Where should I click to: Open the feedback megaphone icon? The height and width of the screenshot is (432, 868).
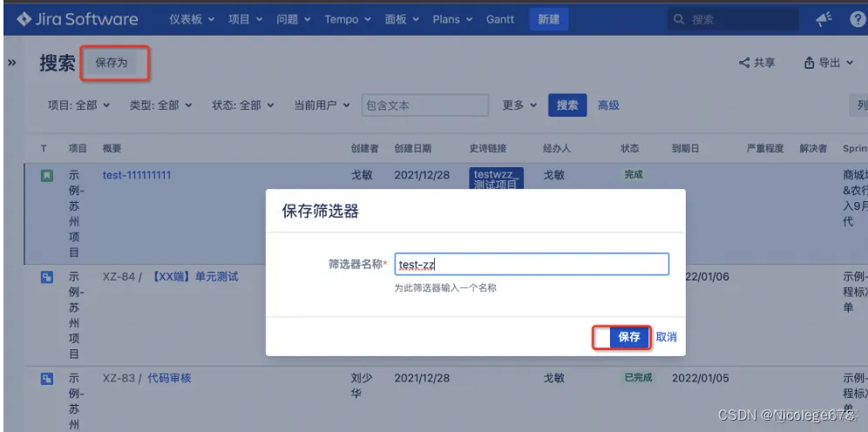(x=824, y=19)
